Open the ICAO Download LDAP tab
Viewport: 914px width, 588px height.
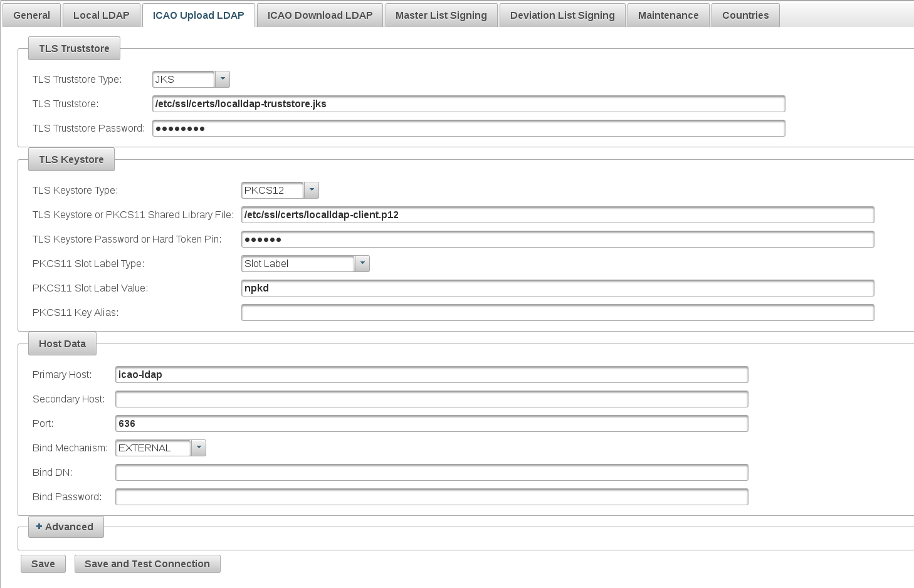coord(320,15)
